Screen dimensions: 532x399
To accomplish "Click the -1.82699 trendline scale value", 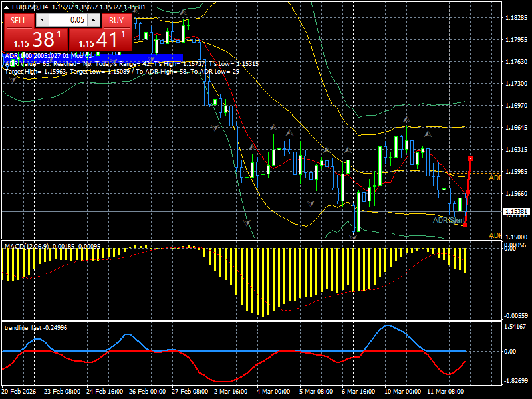I will [x=515, y=381].
